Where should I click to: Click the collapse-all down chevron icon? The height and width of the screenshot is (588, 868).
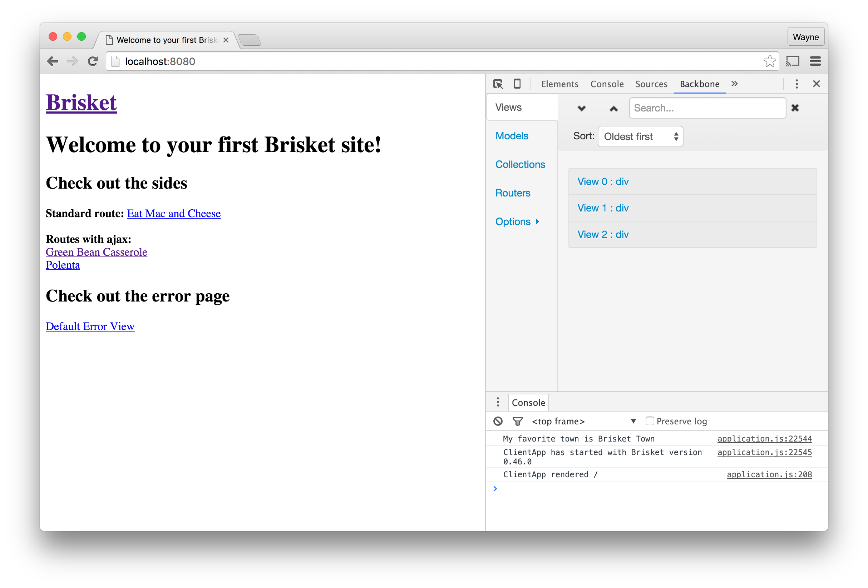tap(582, 109)
